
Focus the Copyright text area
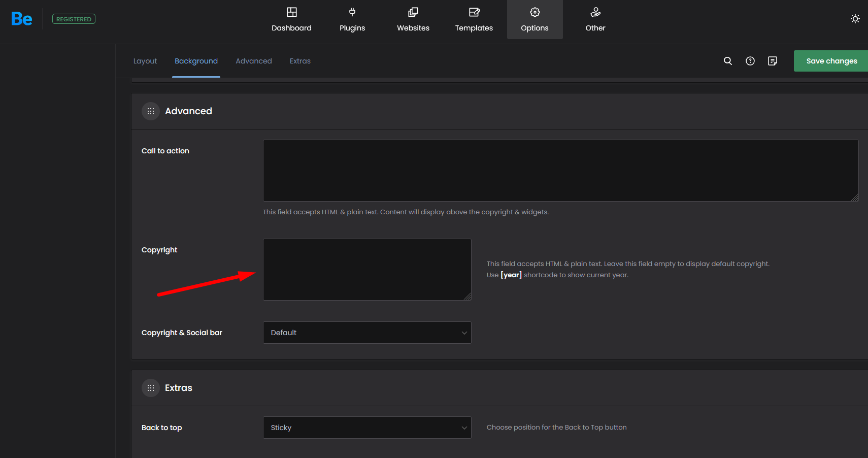coord(367,270)
